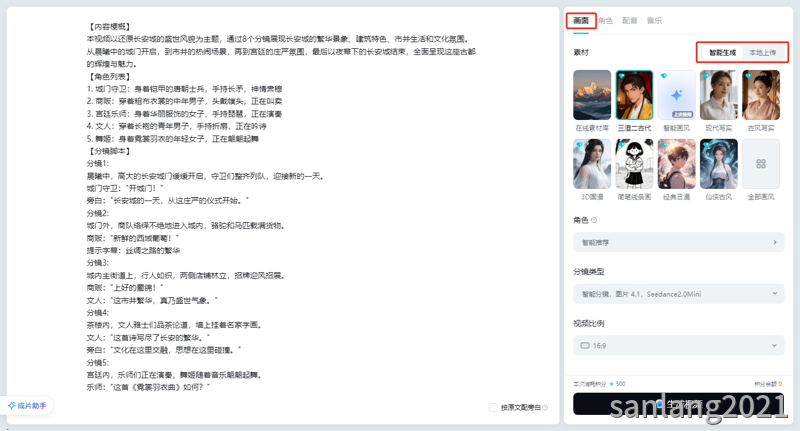Click the line starting 1. 城门守卫
This screenshot has height=431, width=800.
coord(184,89)
